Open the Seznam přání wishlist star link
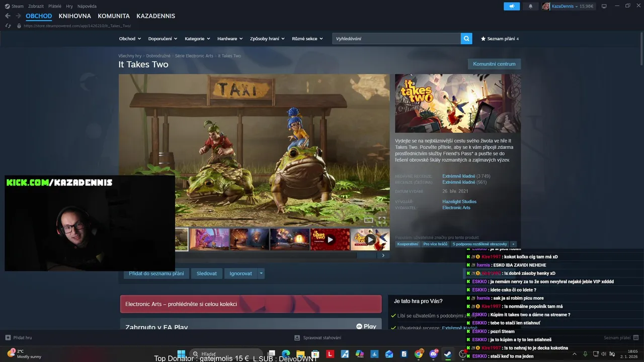This screenshot has height=362, width=644. click(500, 39)
